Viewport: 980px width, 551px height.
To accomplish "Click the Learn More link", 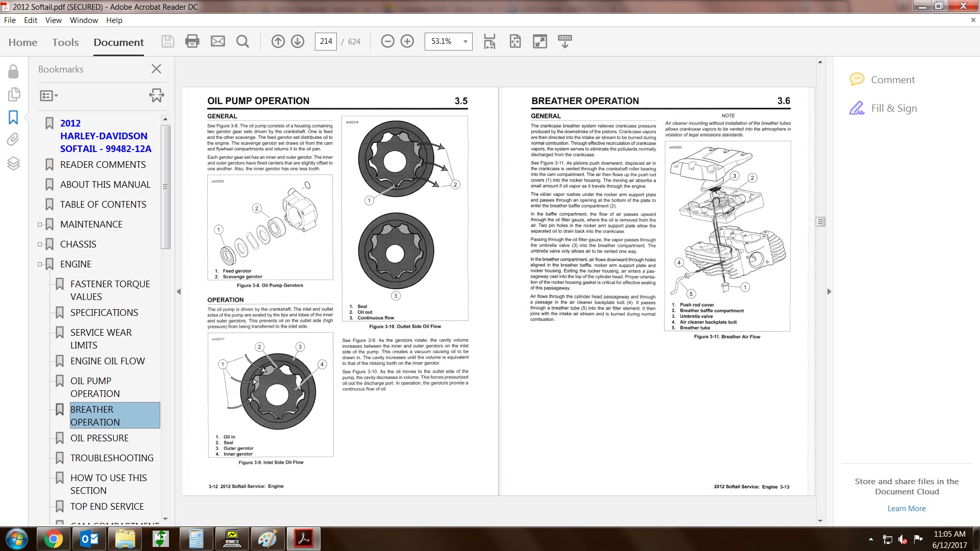I will tap(906, 509).
